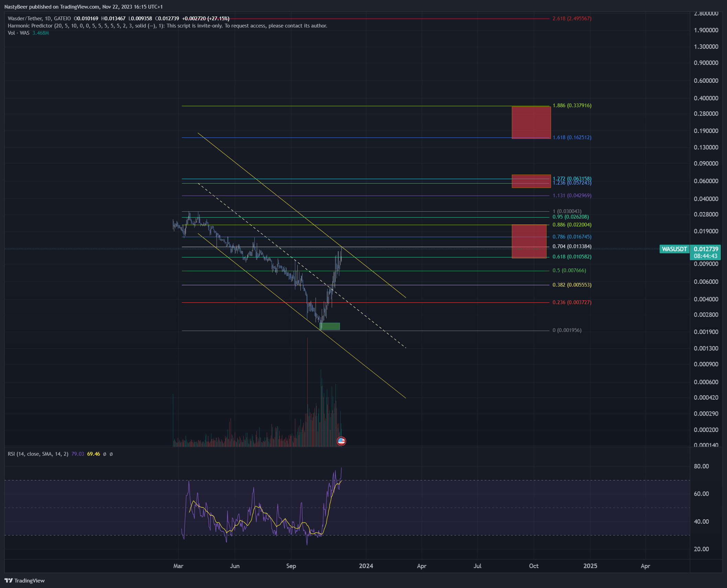Click the Mar label on the time axis
Viewport: 727px width, 588px height.
click(178, 566)
